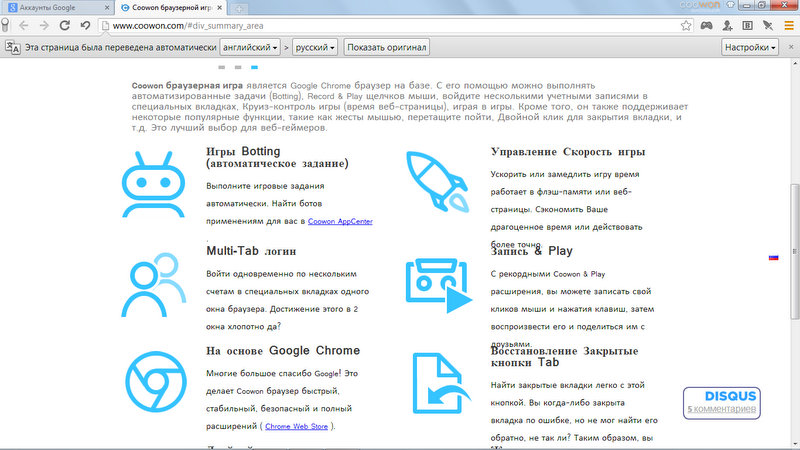Viewport: 800px width, 450px height.
Task: Click the Запись & Play heading
Action: coord(532,251)
